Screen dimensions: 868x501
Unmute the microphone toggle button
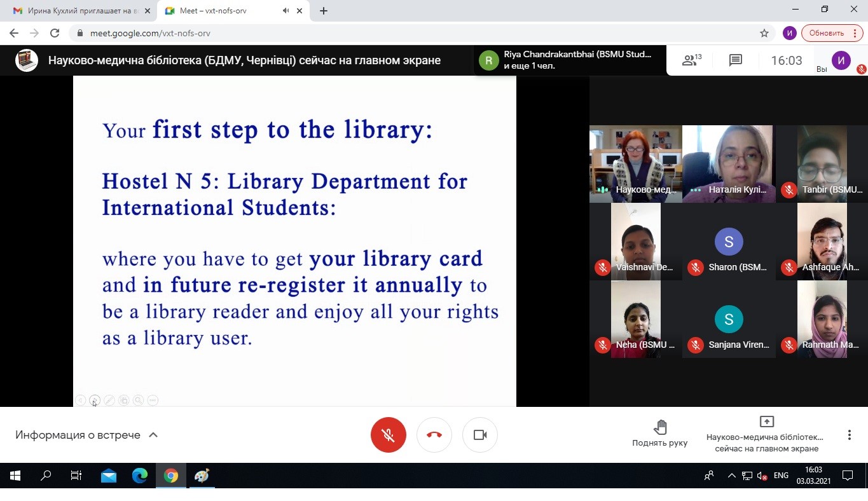tap(388, 435)
